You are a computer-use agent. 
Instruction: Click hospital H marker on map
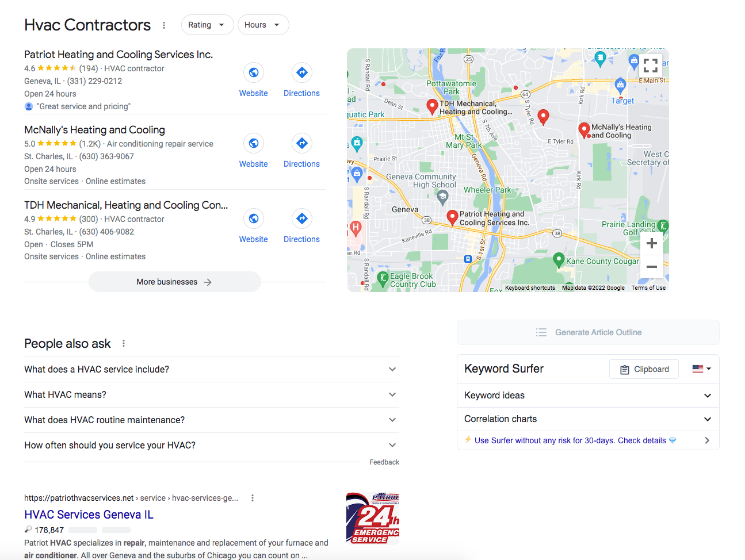[356, 229]
